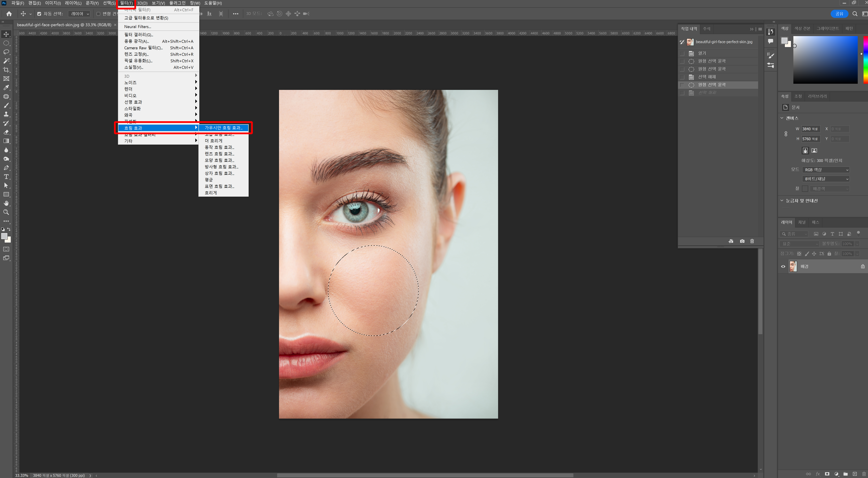The width and height of the screenshot is (868, 478).
Task: Select the Crop tool
Action: coord(6,70)
